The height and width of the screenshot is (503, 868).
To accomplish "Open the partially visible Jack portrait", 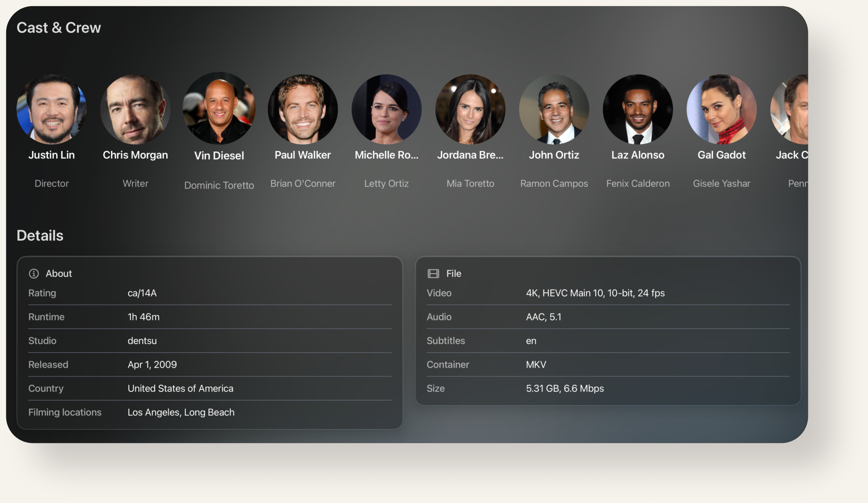I will point(789,109).
